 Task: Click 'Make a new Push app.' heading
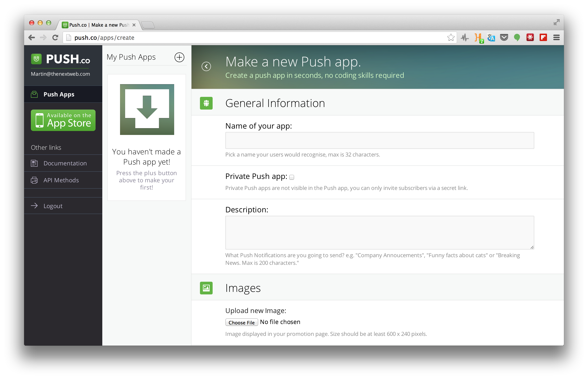pos(293,62)
